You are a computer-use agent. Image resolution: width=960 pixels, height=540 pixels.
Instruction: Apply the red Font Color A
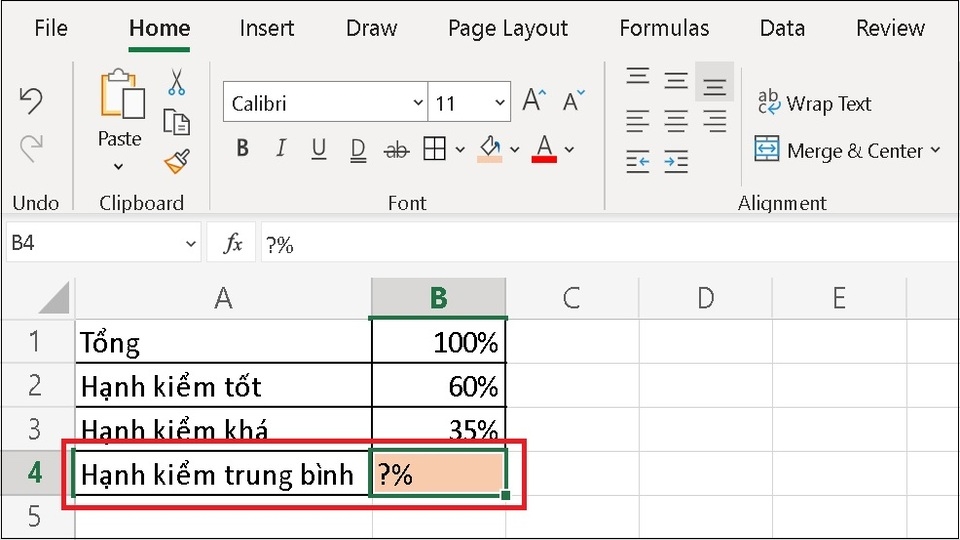point(544,149)
